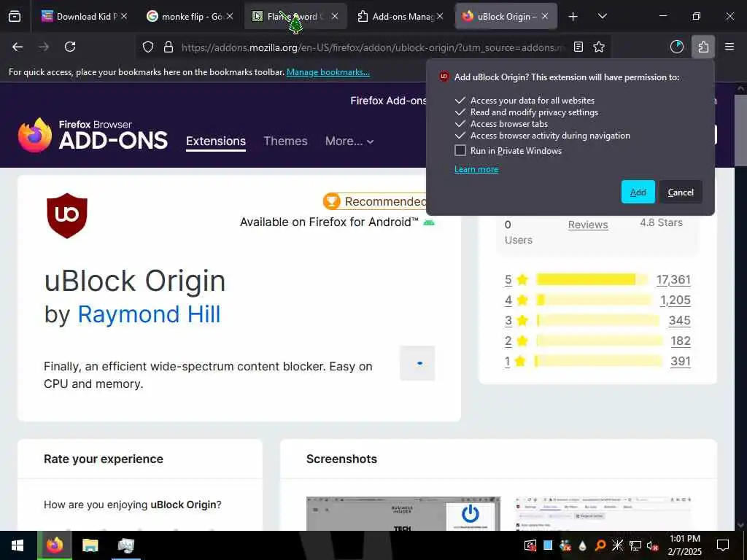
Task: Click the 1-star rating bar
Action: pos(599,362)
